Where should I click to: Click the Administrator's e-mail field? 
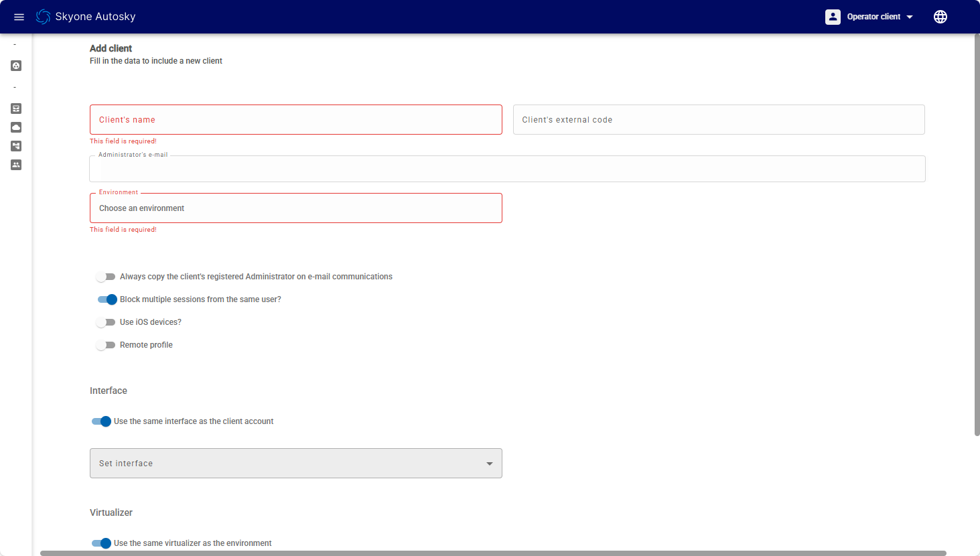coord(507,169)
